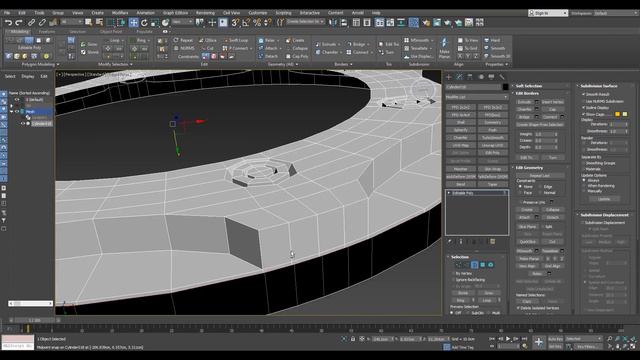
Task: Click the second Show Cage color swatch
Action: coord(625,114)
